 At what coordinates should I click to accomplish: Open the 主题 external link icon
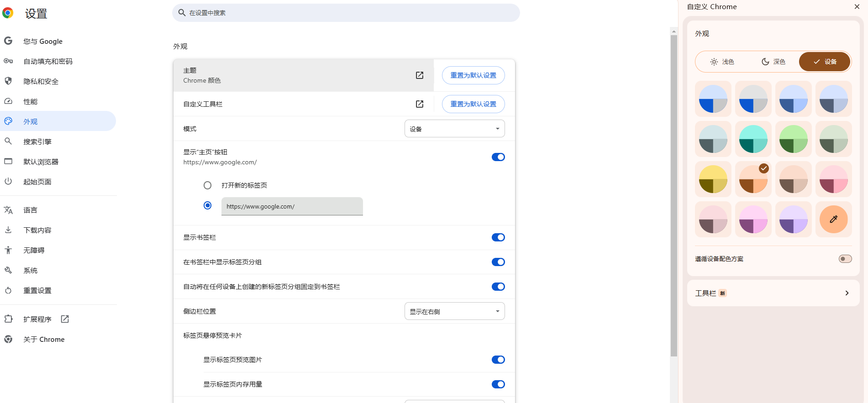420,75
